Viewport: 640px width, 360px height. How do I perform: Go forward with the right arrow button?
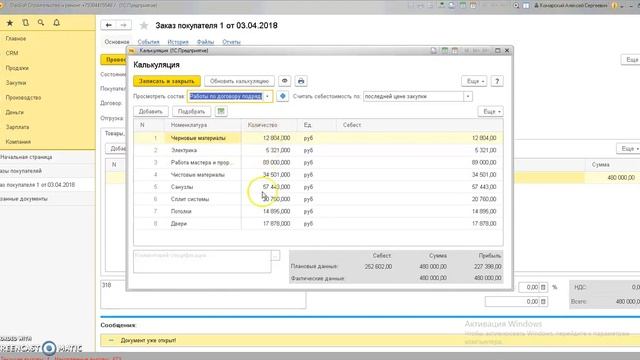coord(123,25)
